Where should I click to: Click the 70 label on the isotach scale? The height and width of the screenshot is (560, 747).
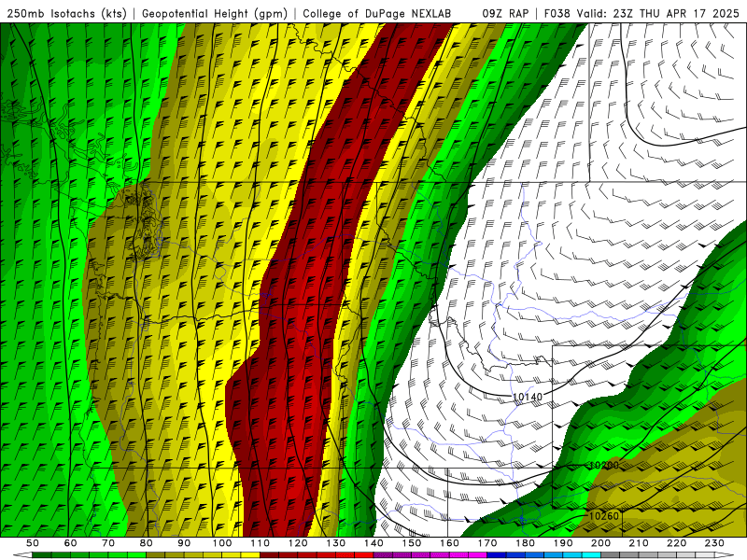(x=108, y=543)
